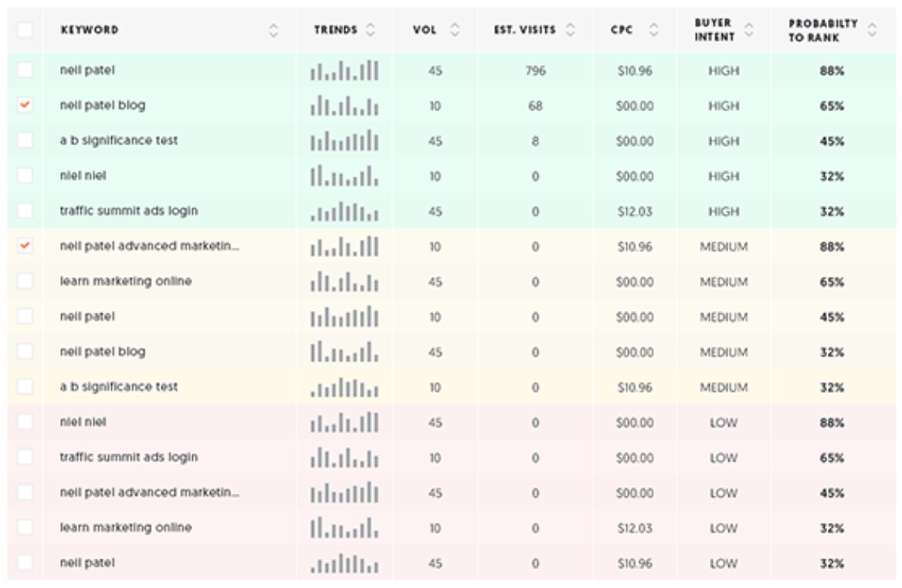Click the CPC column header label

pyautogui.click(x=622, y=30)
